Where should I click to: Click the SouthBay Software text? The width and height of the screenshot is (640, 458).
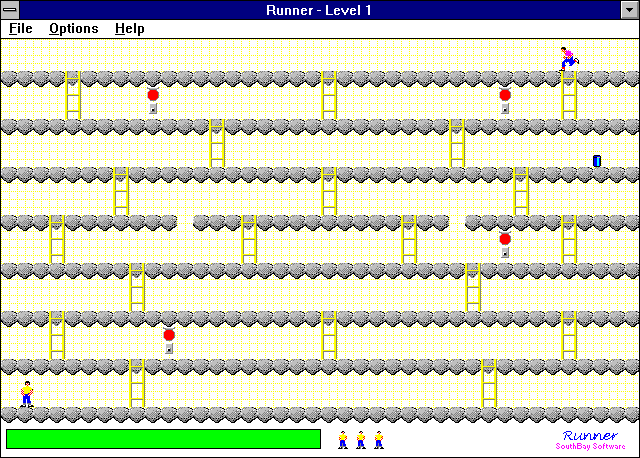pyautogui.click(x=590, y=446)
